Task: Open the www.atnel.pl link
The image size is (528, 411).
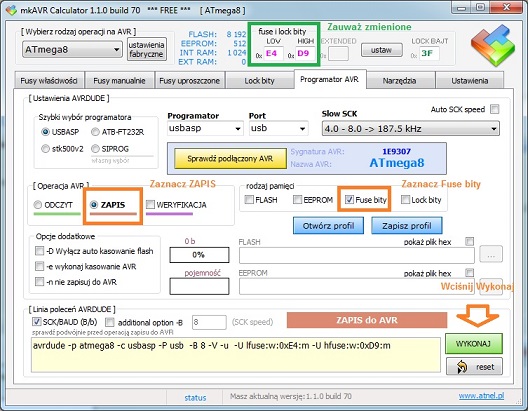Action: tap(481, 396)
